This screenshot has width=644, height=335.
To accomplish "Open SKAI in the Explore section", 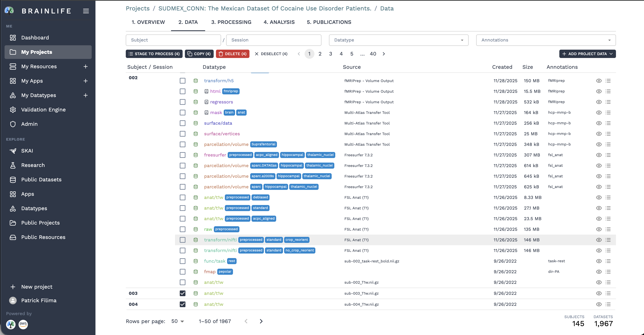I will (x=48, y=151).
